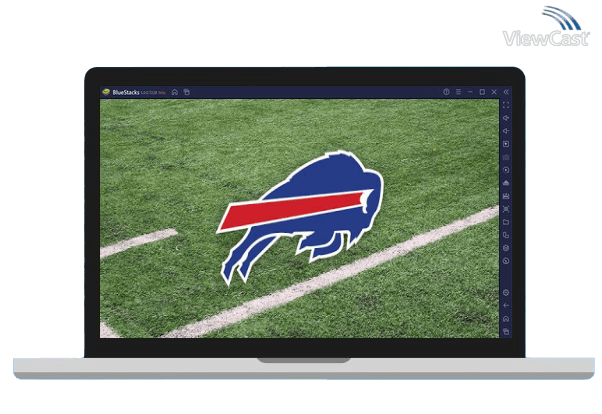Viewport: 602px width, 414px height.
Task: Open BlueStacks settings gear icon
Action: [506, 293]
